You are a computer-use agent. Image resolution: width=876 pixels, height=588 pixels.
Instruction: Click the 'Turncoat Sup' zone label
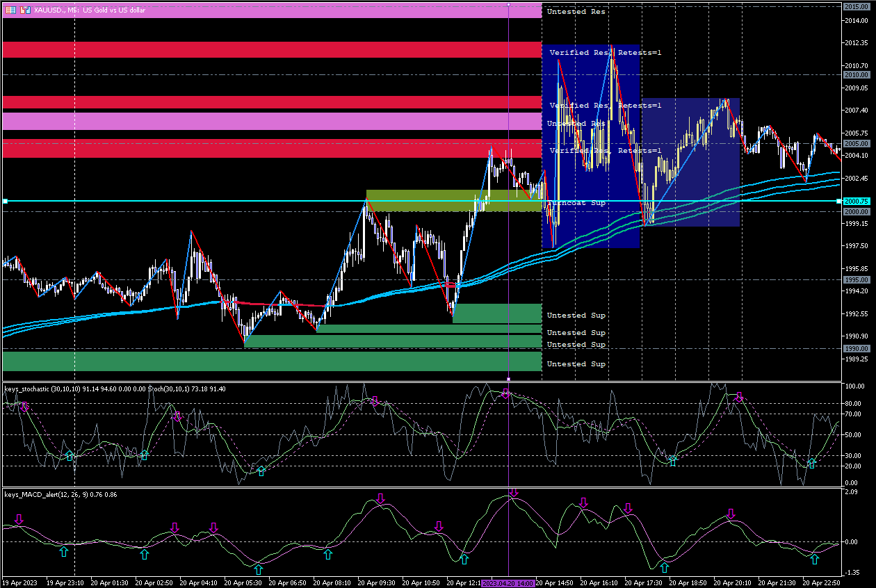click(x=576, y=203)
